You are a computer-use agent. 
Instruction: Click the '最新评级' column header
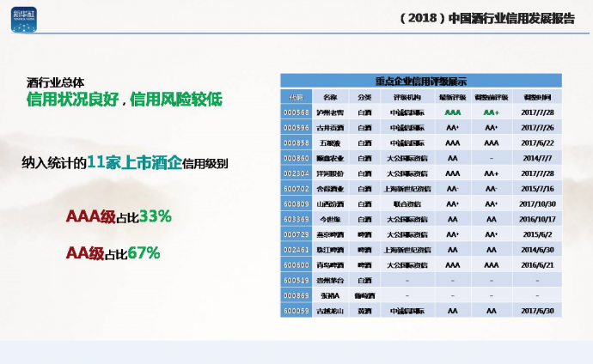click(x=453, y=97)
